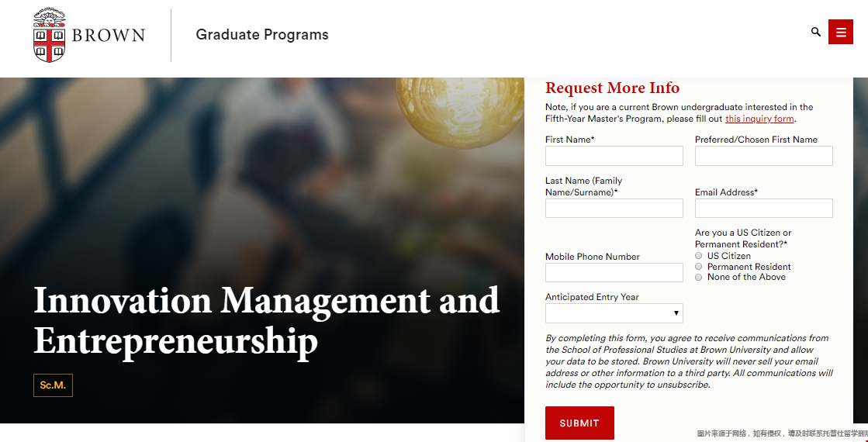Focus the First Name text field
This screenshot has width=868, height=442.
[614, 156]
